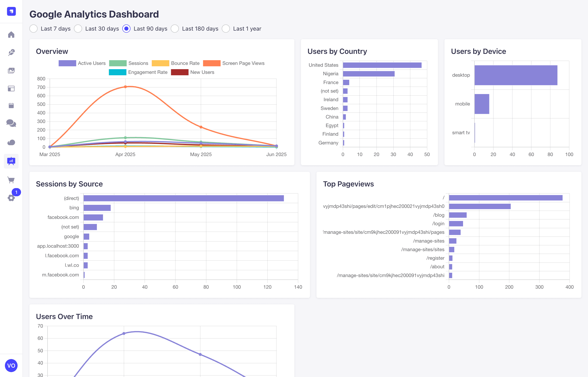
Task: Click the / bar in Top Pageviews
Action: [506, 198]
